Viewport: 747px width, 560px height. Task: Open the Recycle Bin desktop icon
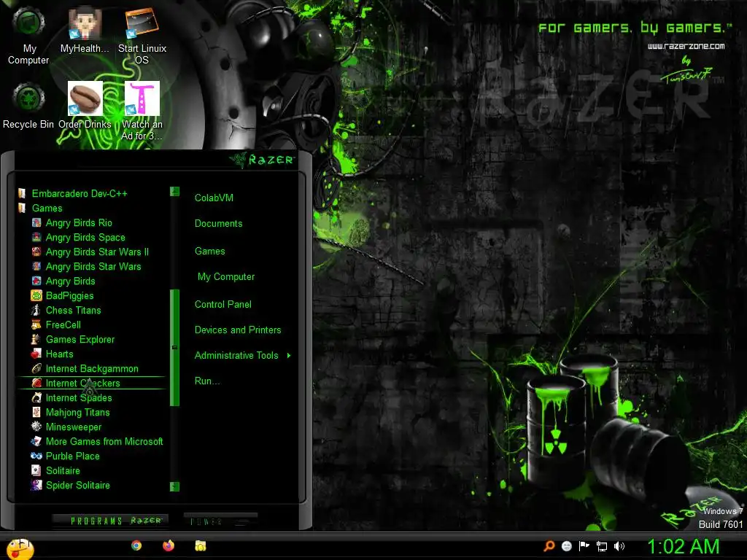click(x=28, y=105)
